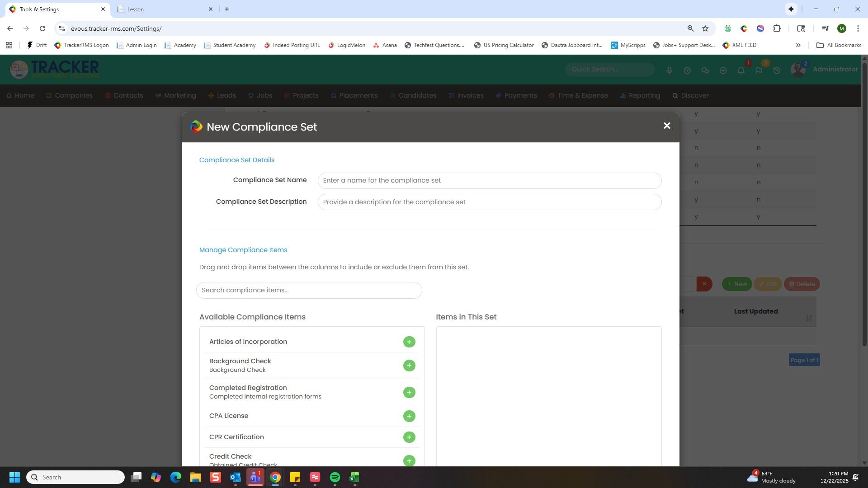The height and width of the screenshot is (488, 868).
Task: Expand the hidden bookmarks chevron
Action: [798, 45]
